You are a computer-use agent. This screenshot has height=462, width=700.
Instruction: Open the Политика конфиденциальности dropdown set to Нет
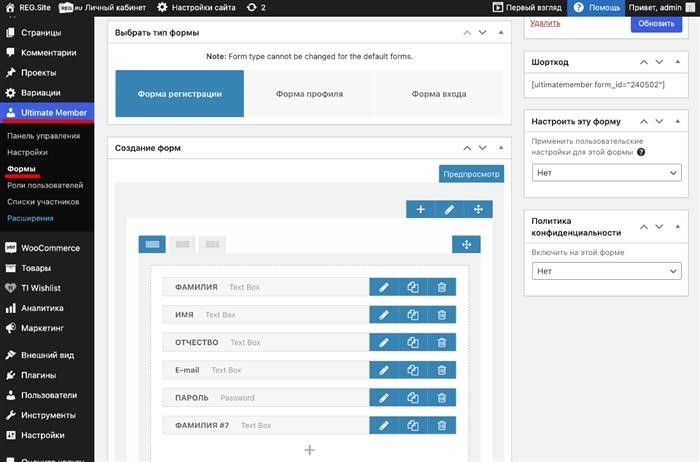[606, 271]
